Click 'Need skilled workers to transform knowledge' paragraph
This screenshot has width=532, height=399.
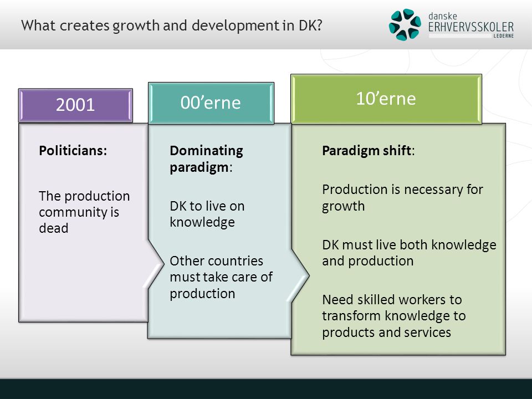coord(393,316)
